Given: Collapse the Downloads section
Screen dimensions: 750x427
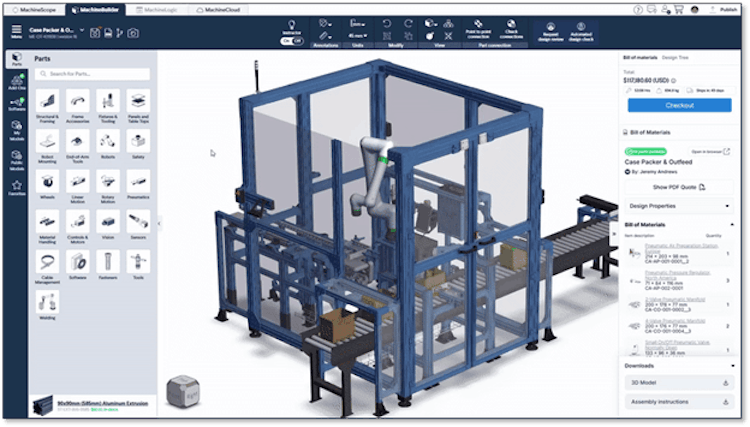Looking at the screenshot, I should click(x=727, y=365).
